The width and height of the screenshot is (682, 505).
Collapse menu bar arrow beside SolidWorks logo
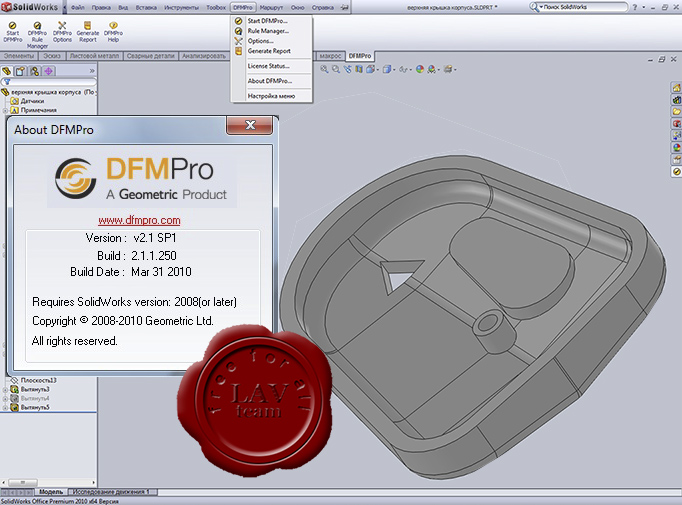point(65,7)
